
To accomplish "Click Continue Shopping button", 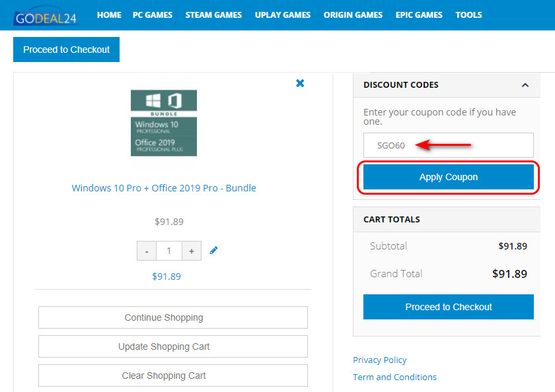I will pos(173,317).
